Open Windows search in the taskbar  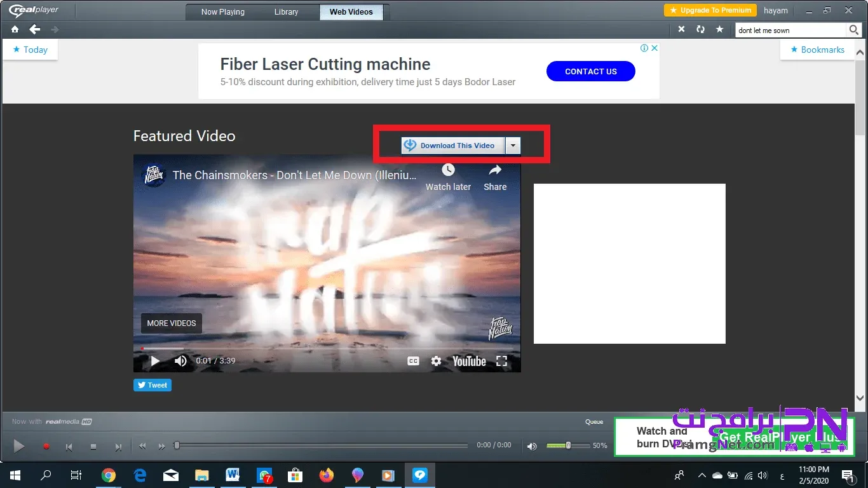click(x=46, y=475)
